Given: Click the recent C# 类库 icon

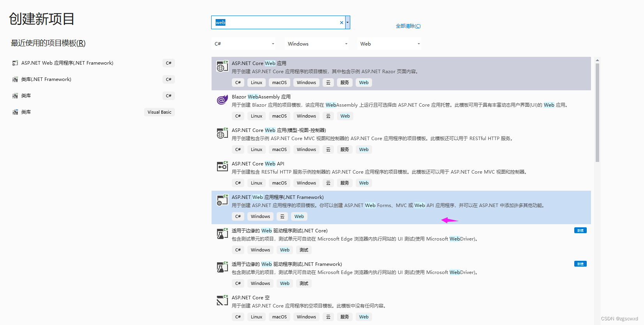Looking at the screenshot, I should pos(15,96).
